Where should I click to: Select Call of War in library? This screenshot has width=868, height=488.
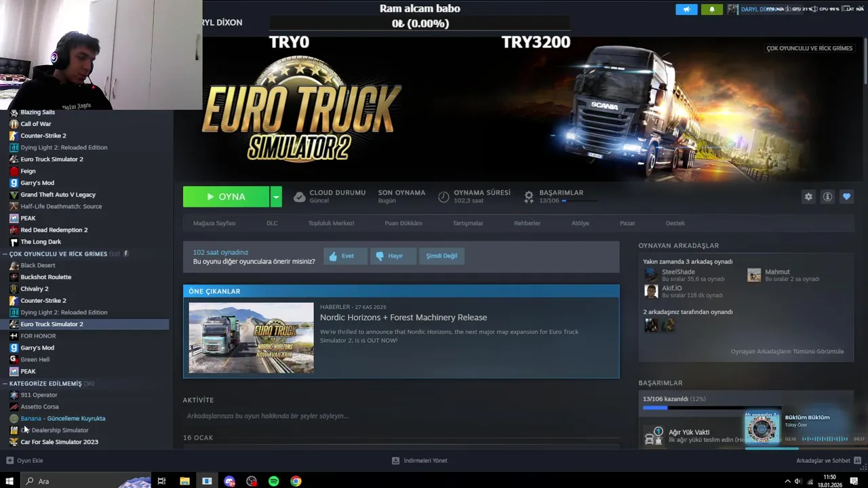[x=35, y=124]
